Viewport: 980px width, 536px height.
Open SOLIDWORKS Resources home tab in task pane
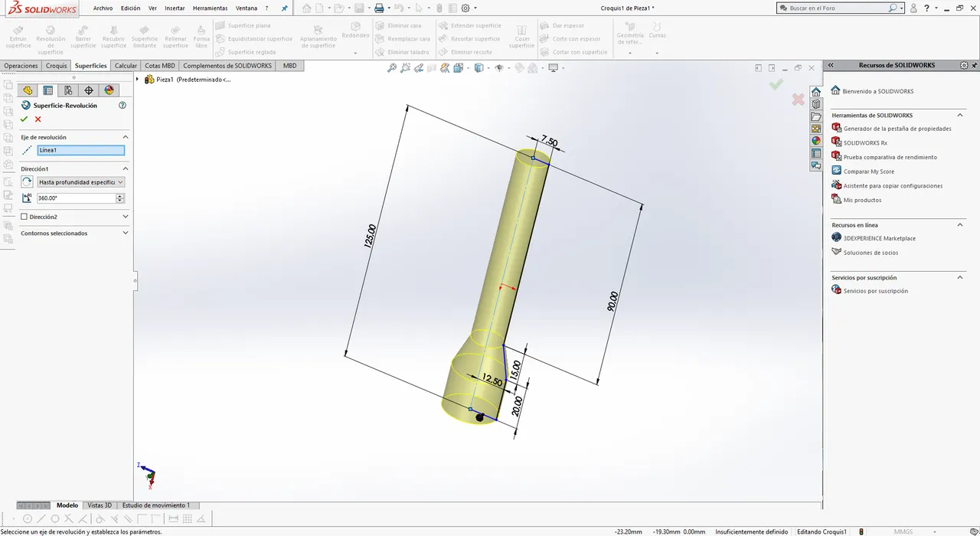(816, 92)
